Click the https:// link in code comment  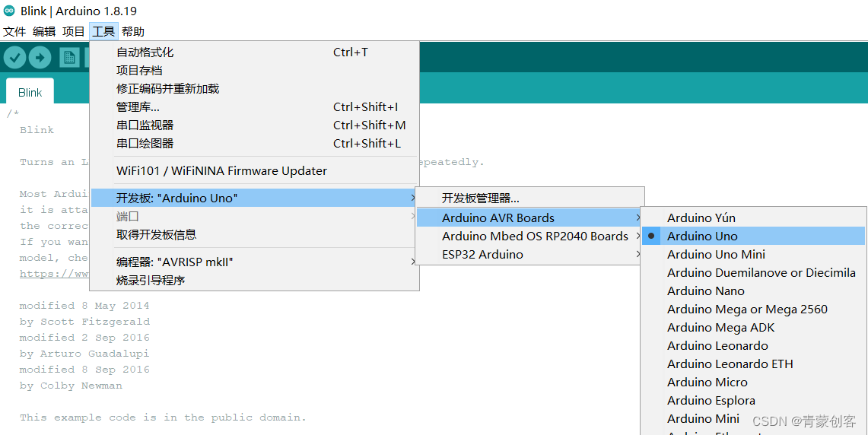[54, 274]
